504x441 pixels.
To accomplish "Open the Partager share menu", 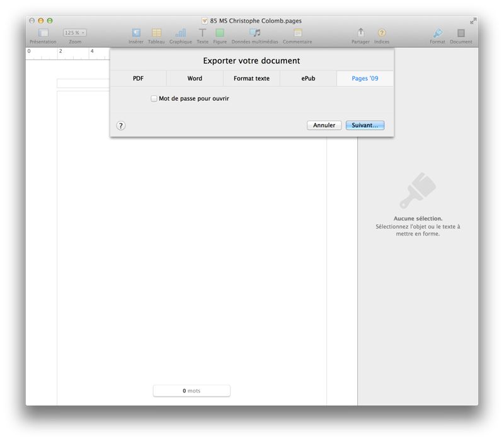I will pos(360,33).
